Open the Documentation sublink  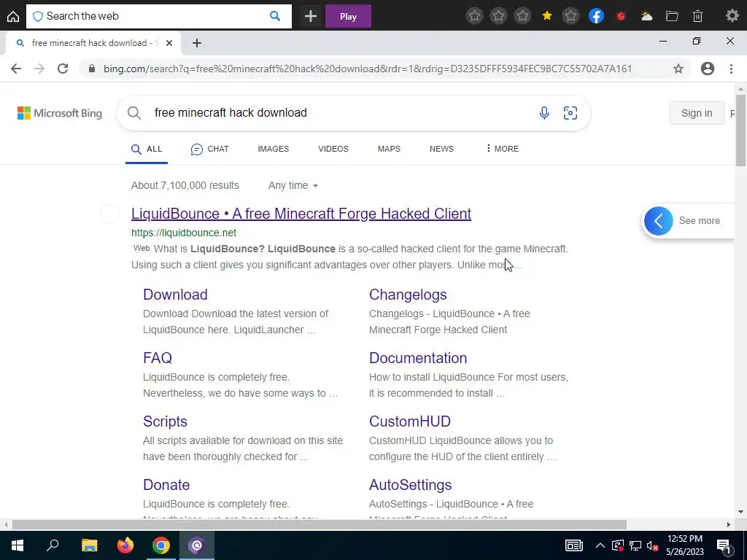pyautogui.click(x=418, y=357)
